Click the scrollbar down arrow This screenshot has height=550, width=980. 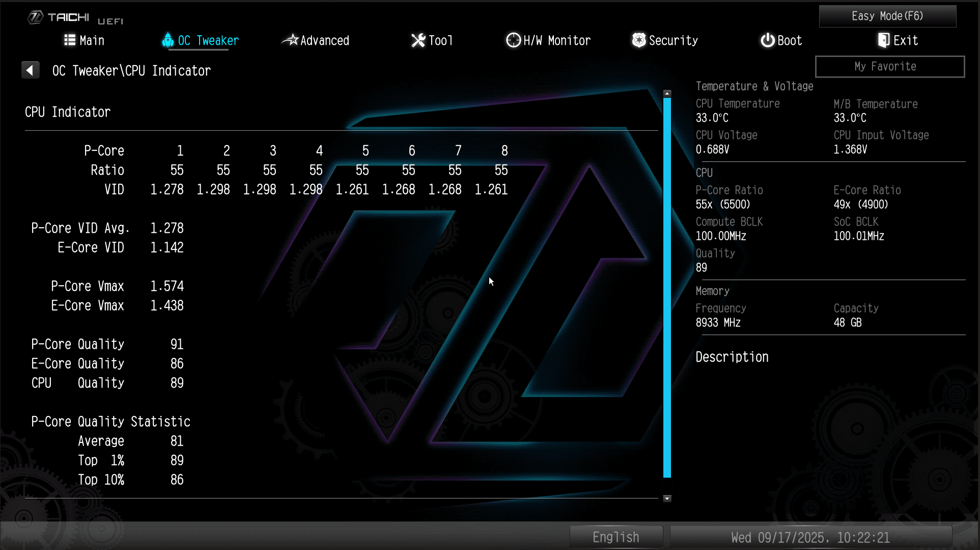coord(667,499)
